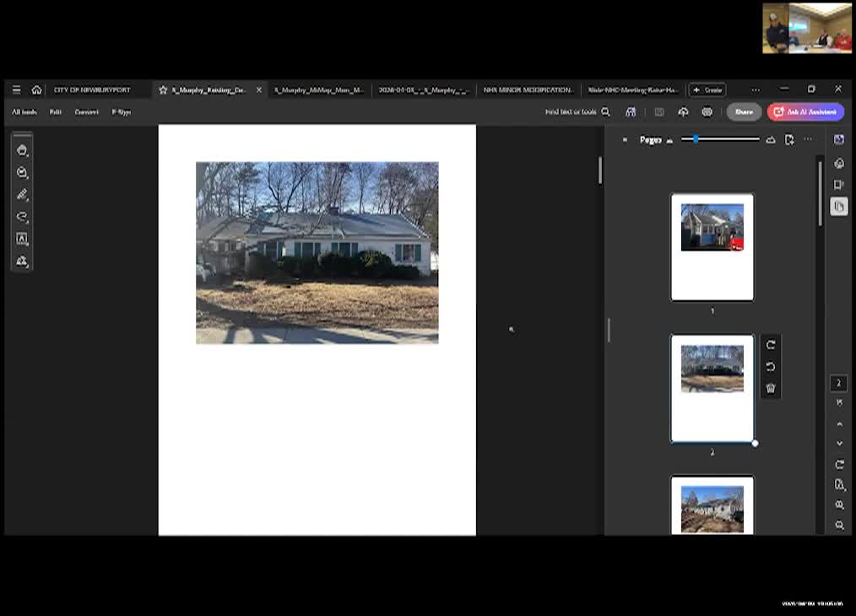Open Pages panel more options ellipsis
The height and width of the screenshot is (616, 856).
pyautogui.click(x=808, y=140)
